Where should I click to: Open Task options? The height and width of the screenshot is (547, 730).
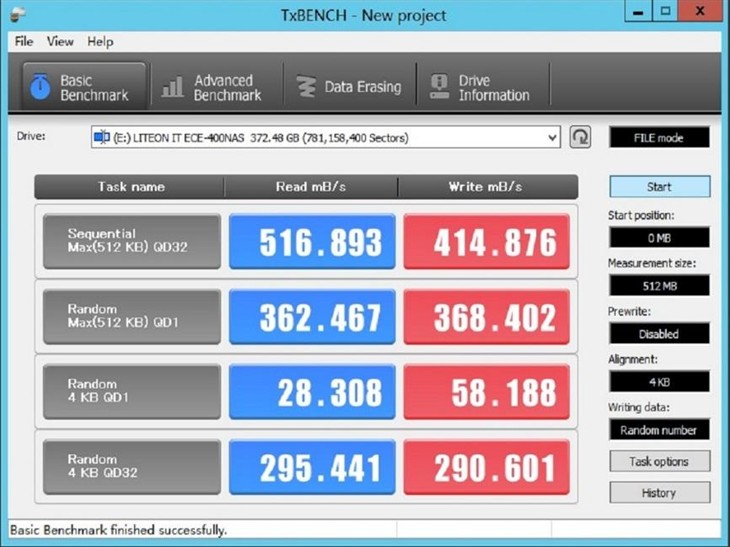click(660, 461)
